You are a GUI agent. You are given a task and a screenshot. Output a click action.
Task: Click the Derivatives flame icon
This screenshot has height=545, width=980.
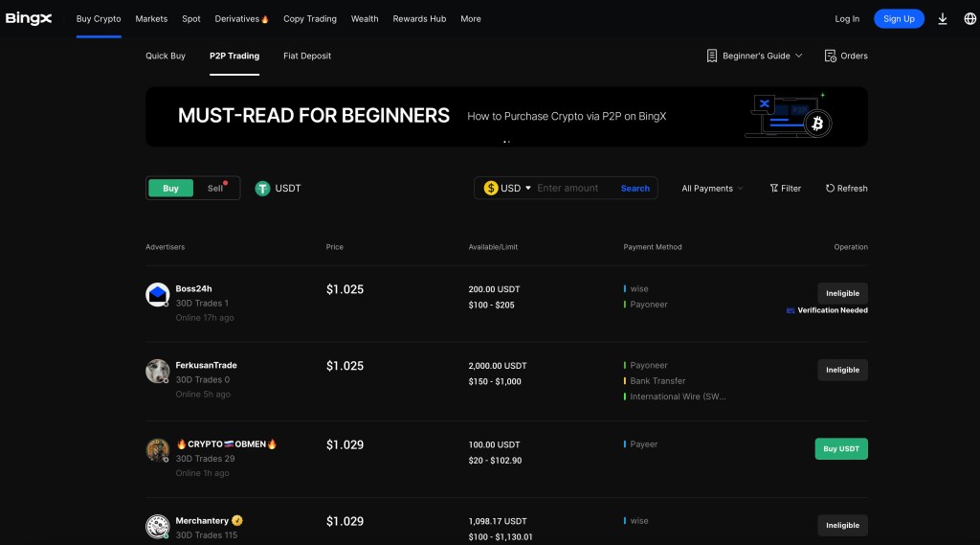tap(265, 19)
